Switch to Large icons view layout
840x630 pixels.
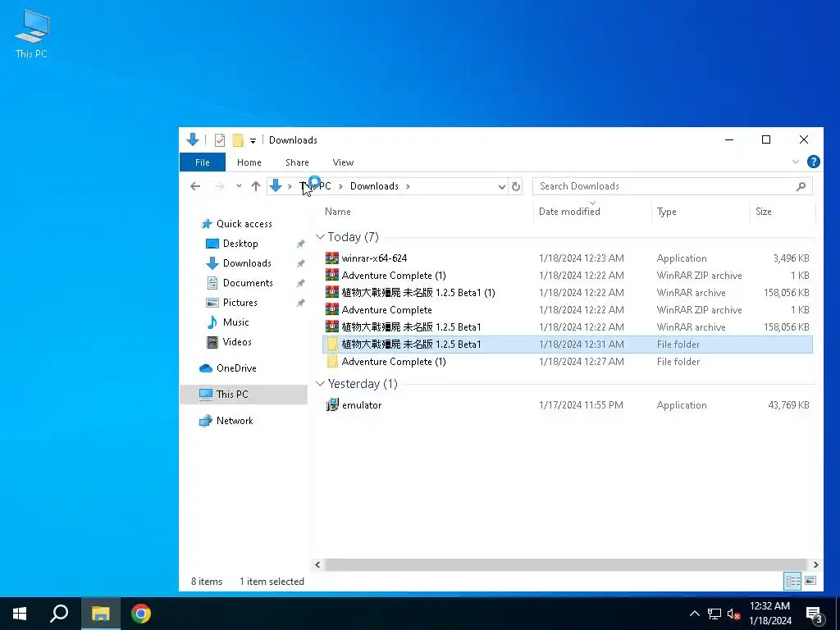[810, 581]
